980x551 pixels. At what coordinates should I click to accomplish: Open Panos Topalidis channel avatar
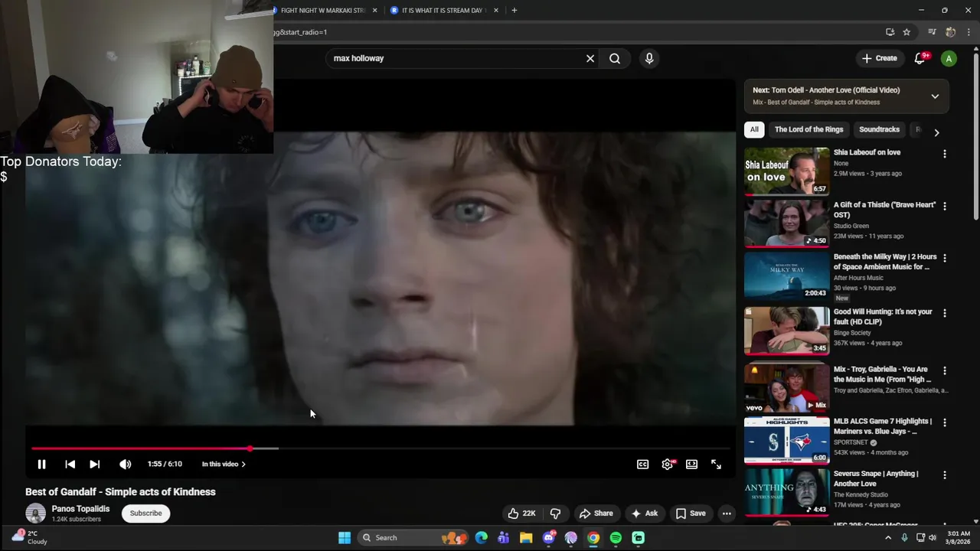pyautogui.click(x=35, y=514)
